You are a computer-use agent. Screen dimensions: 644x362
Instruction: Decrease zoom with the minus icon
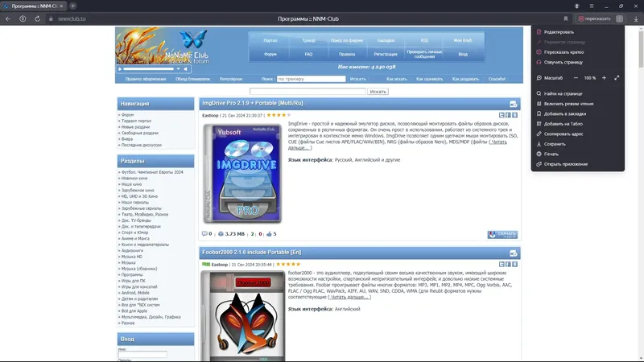[576, 78]
